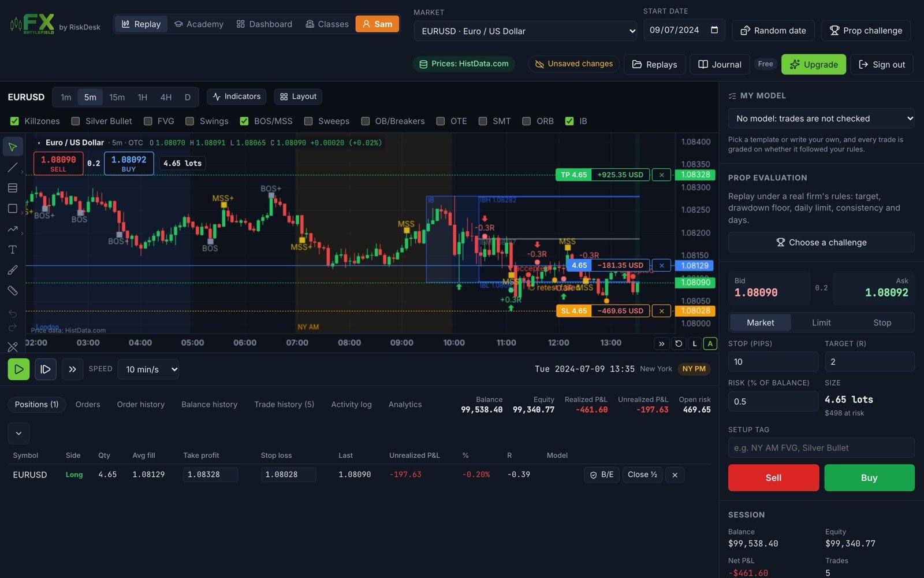Disable the Killzones checkbox
The width and height of the screenshot is (924, 578).
click(x=15, y=121)
